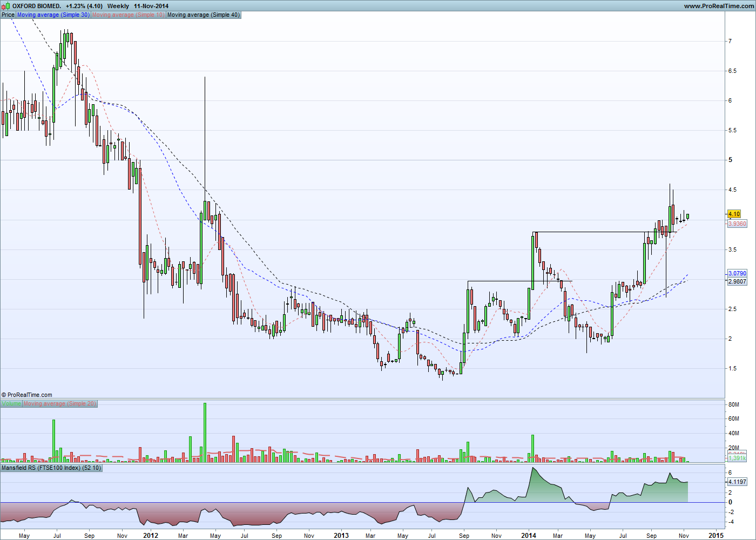Click the candlestick chart icon beside OXFORD BIOMED.

click(5, 6)
